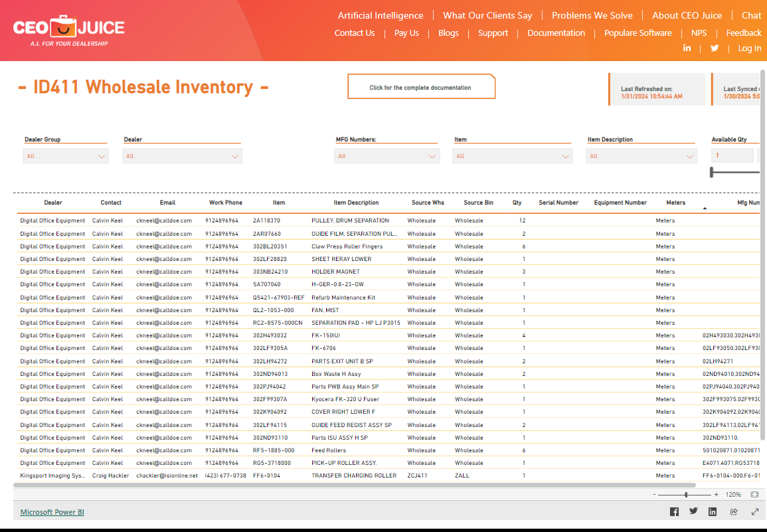The height and width of the screenshot is (532, 767).
Task: Open the Twitter icon in header
Action: (715, 48)
